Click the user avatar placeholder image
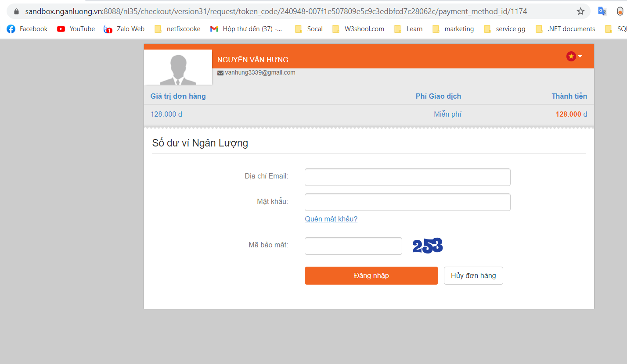Viewport: 627px width, 364px height. [x=178, y=67]
